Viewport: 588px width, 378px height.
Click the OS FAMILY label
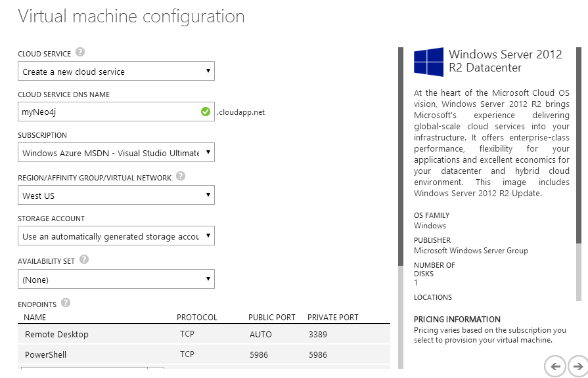click(x=432, y=215)
